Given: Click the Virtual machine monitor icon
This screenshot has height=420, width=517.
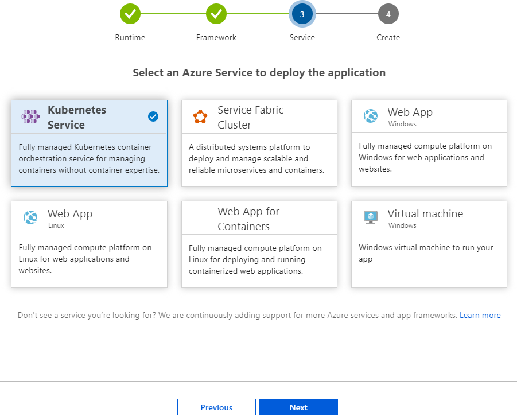Looking at the screenshot, I should tap(371, 217).
